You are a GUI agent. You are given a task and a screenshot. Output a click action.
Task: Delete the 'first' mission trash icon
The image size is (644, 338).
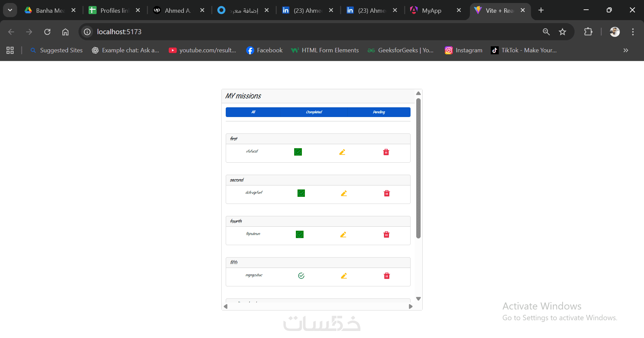click(386, 152)
